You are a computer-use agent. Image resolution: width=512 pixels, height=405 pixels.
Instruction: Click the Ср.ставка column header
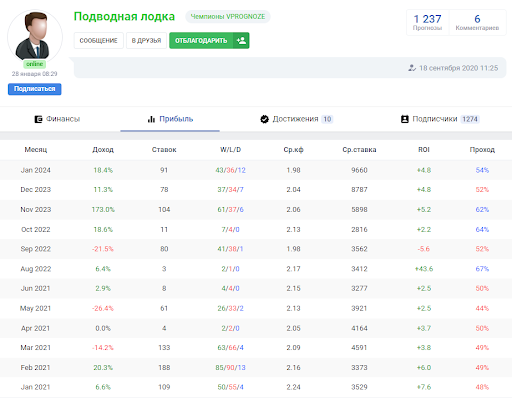click(x=359, y=150)
